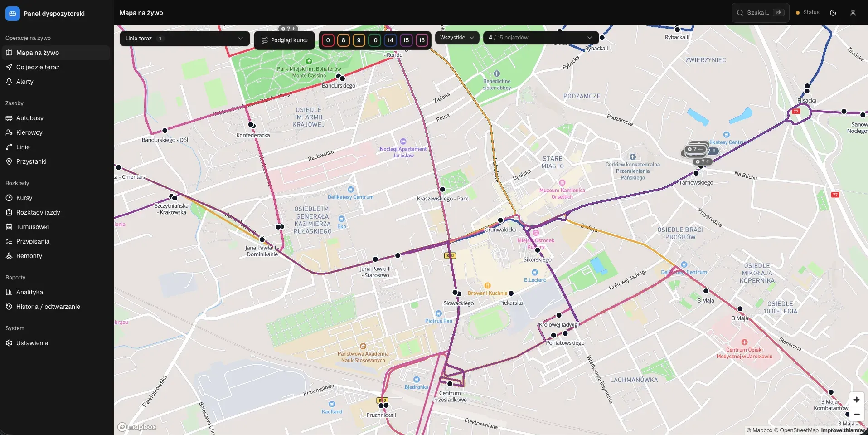Click the Analityka chart icon
868x435 pixels.
tap(9, 292)
